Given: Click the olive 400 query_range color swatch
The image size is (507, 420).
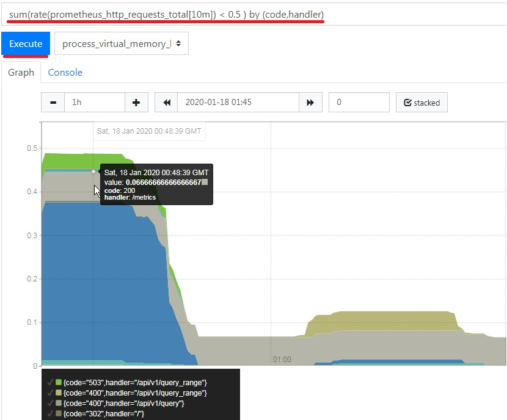Looking at the screenshot, I should point(59,393).
